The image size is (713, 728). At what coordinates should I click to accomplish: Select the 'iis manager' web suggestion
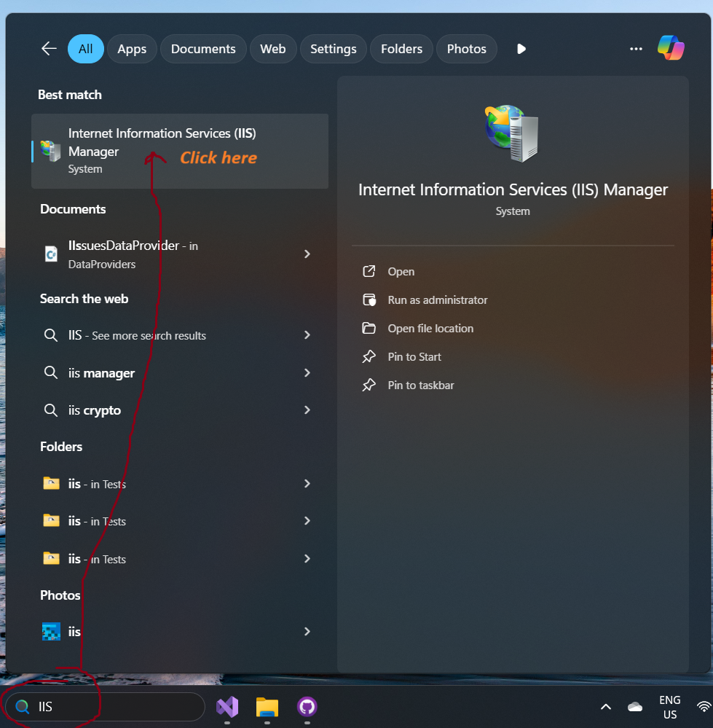point(180,373)
